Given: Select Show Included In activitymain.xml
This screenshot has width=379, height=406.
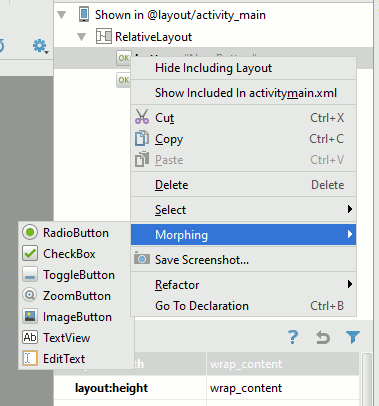Looking at the screenshot, I should pos(244,93).
